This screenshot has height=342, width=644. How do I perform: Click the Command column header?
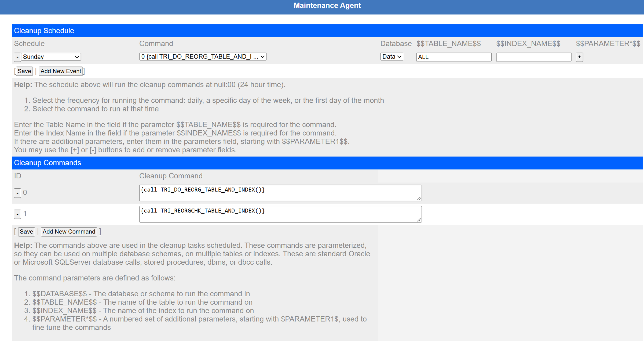(156, 44)
